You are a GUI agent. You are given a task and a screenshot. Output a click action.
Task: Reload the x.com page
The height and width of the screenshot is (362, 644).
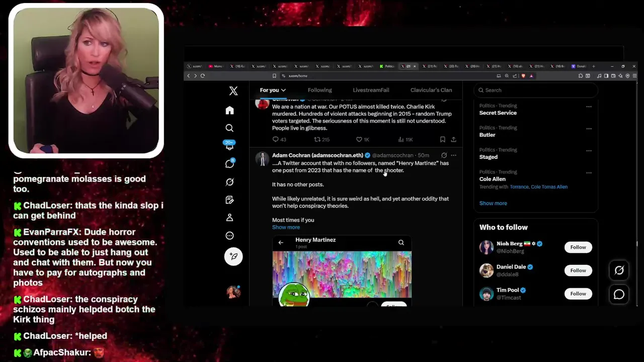[202, 76]
